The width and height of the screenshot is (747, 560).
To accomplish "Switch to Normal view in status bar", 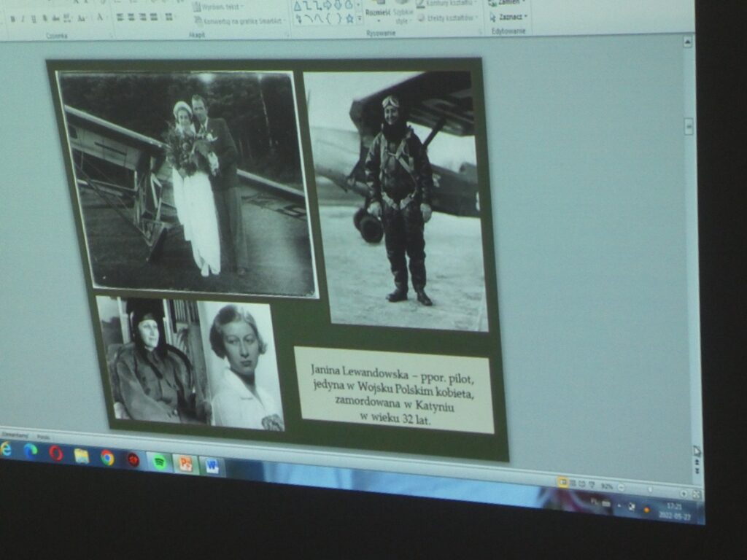I will [x=562, y=482].
